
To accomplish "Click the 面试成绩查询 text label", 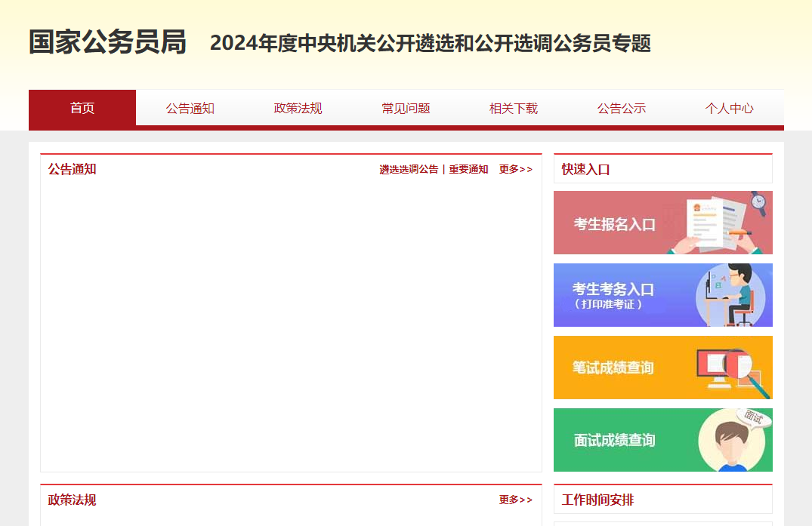I will coord(614,441).
